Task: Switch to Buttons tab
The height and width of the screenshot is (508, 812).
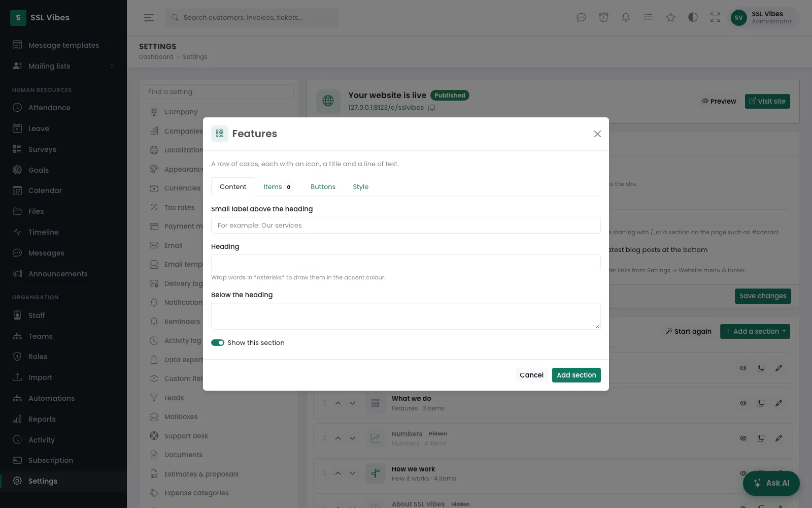Action: click(x=323, y=187)
